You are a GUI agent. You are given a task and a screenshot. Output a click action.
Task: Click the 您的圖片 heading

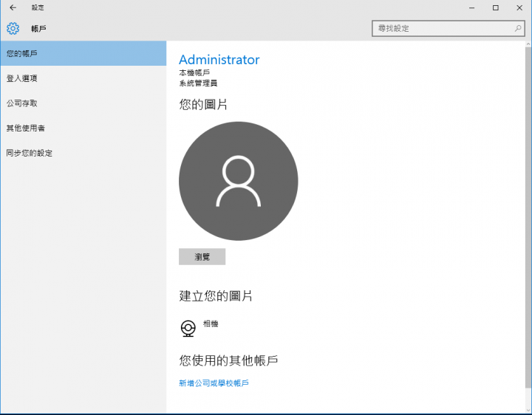coord(203,104)
